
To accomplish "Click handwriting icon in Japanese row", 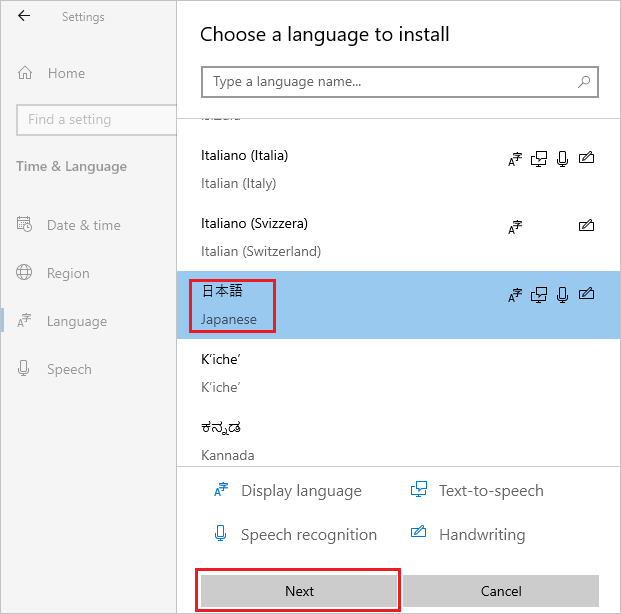I will click(587, 294).
